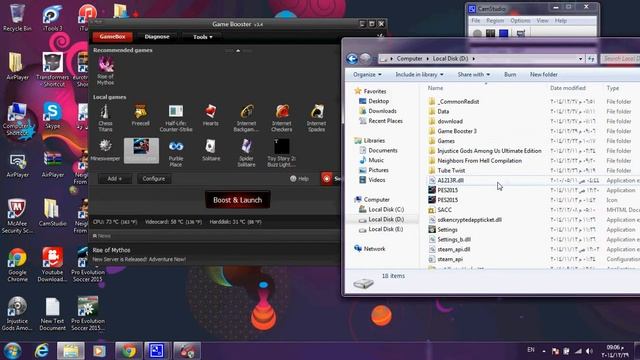
Task: Switch to the Diagnose tab
Action: 157,37
